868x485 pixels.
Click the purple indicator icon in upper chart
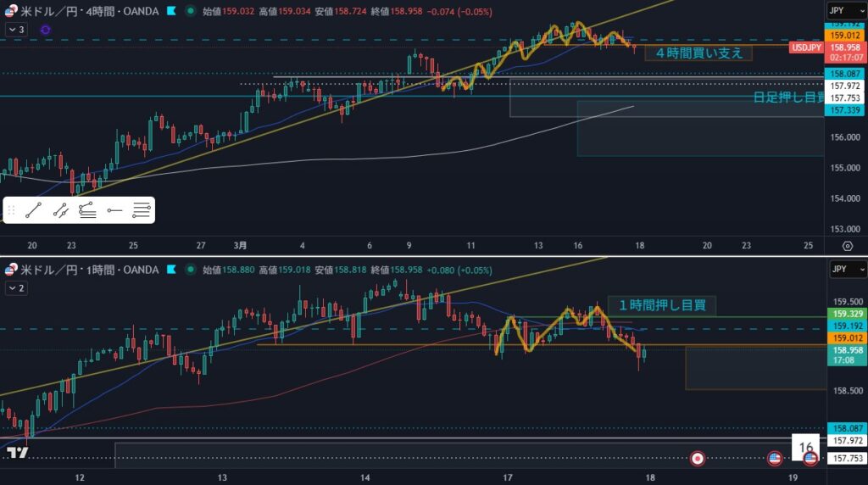click(45, 30)
